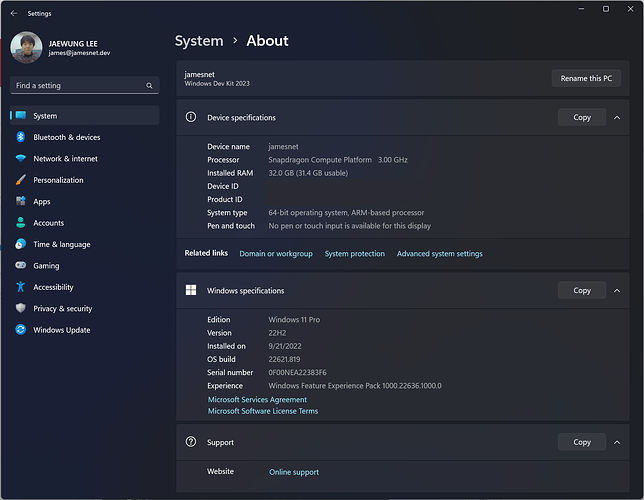The height and width of the screenshot is (500, 644).
Task: Open the Accessibility figure icon
Action: pyautogui.click(x=21, y=287)
